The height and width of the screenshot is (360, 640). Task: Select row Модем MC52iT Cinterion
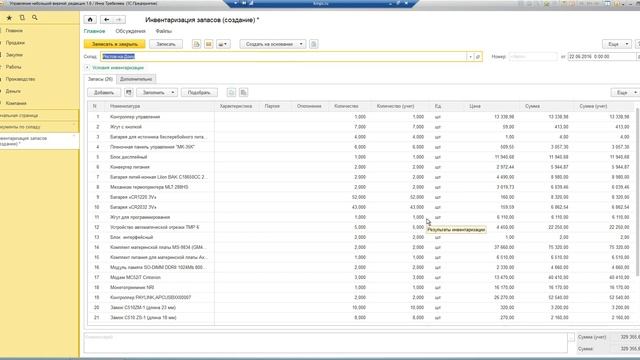(361, 278)
